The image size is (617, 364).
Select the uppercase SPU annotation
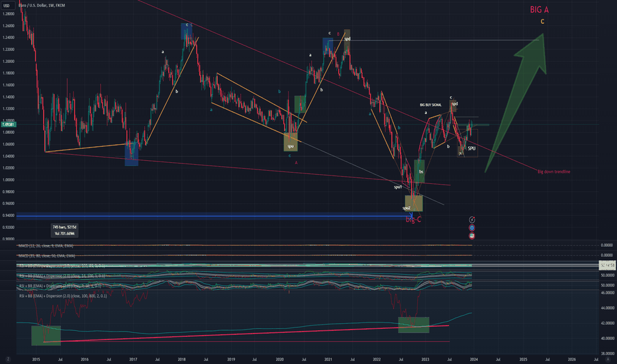(471, 148)
